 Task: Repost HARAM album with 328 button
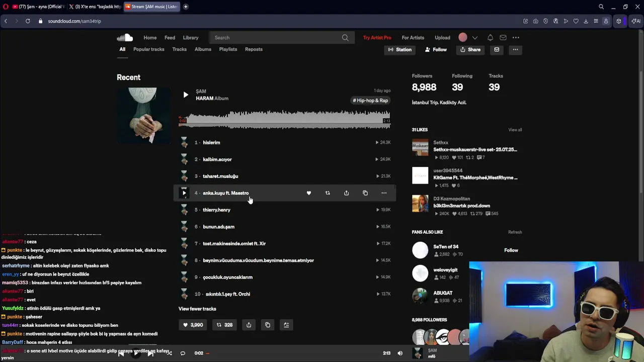[224, 325]
